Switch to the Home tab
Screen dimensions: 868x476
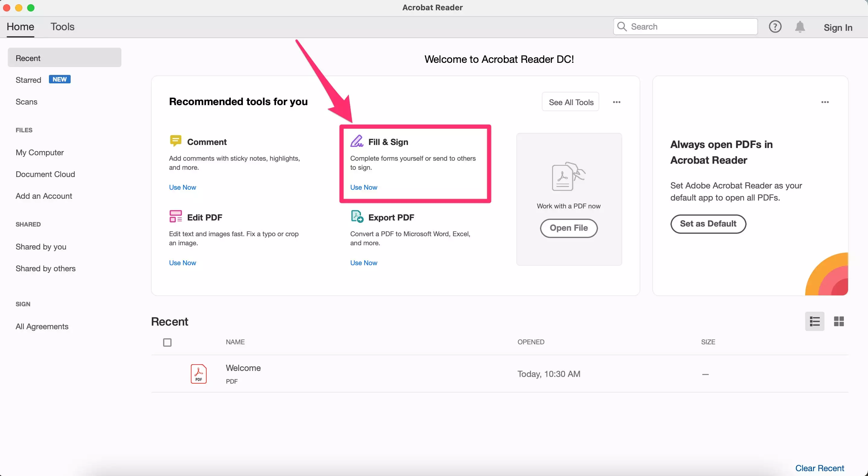[21, 27]
